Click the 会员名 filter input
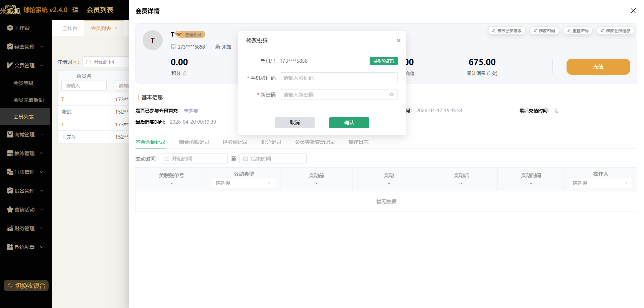This screenshot has height=308, width=644. pos(84,85)
